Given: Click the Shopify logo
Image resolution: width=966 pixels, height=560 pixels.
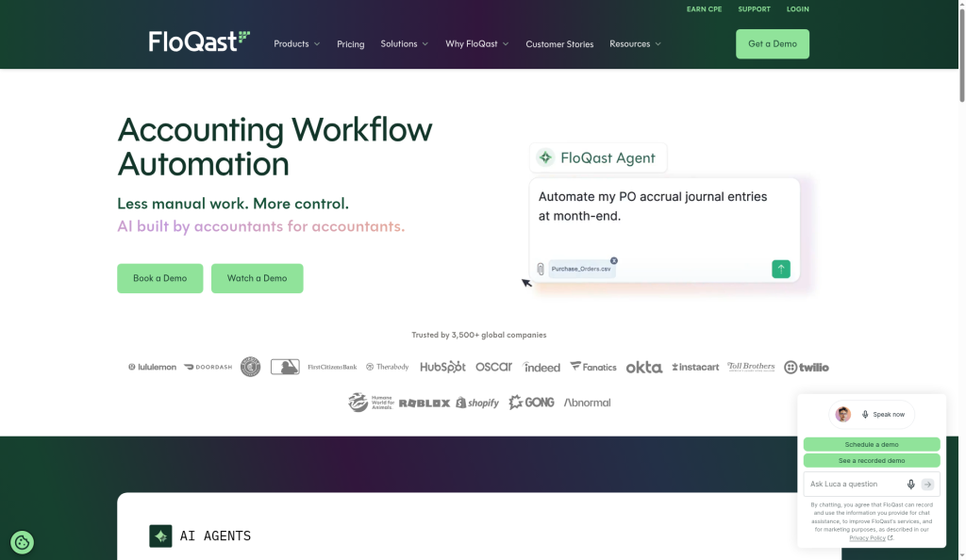Looking at the screenshot, I should coord(476,403).
